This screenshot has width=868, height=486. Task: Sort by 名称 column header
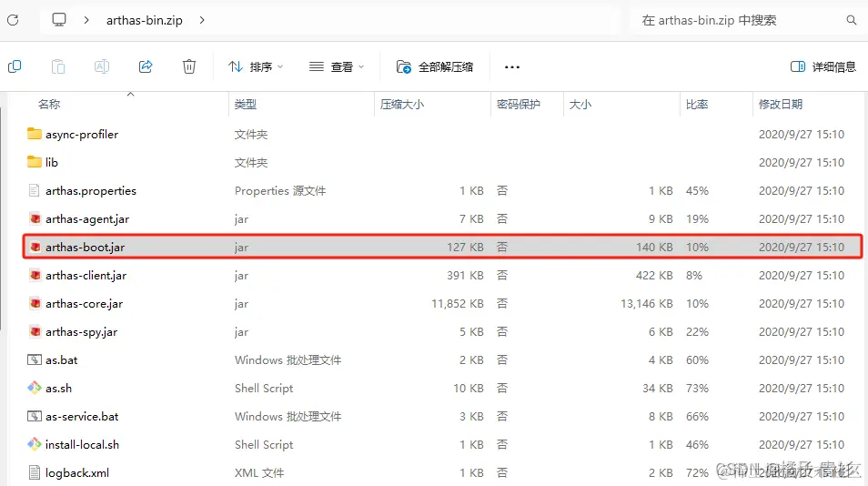pos(49,104)
